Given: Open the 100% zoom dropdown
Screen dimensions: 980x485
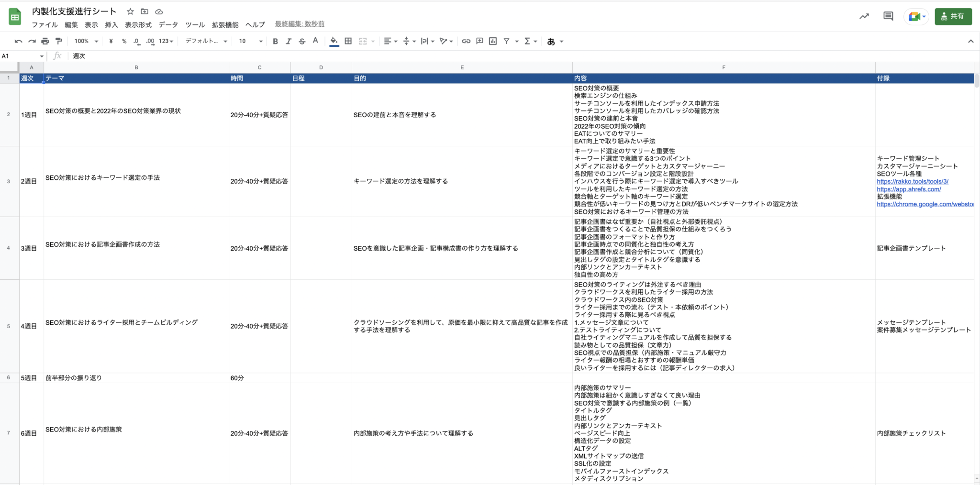Looking at the screenshot, I should (x=86, y=41).
